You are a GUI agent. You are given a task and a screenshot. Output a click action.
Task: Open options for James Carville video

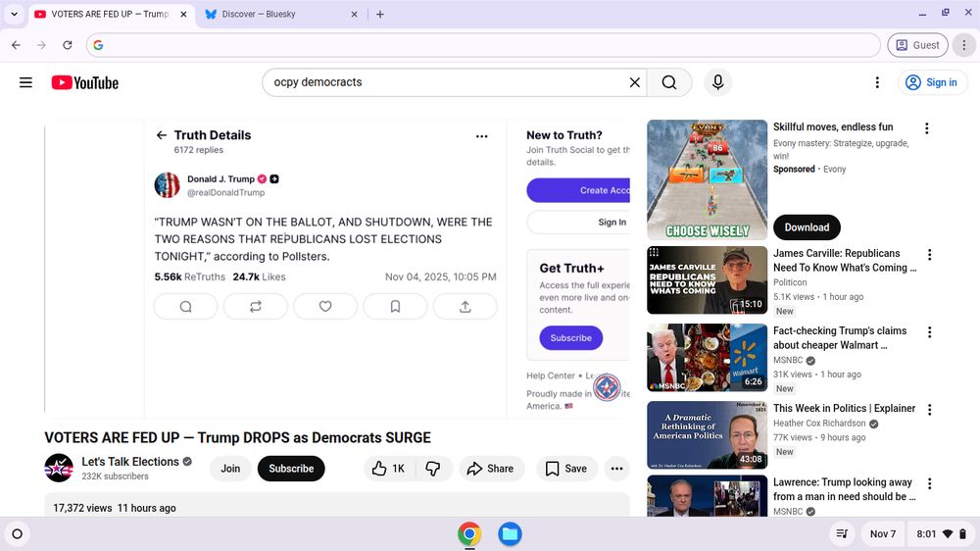[x=929, y=255]
